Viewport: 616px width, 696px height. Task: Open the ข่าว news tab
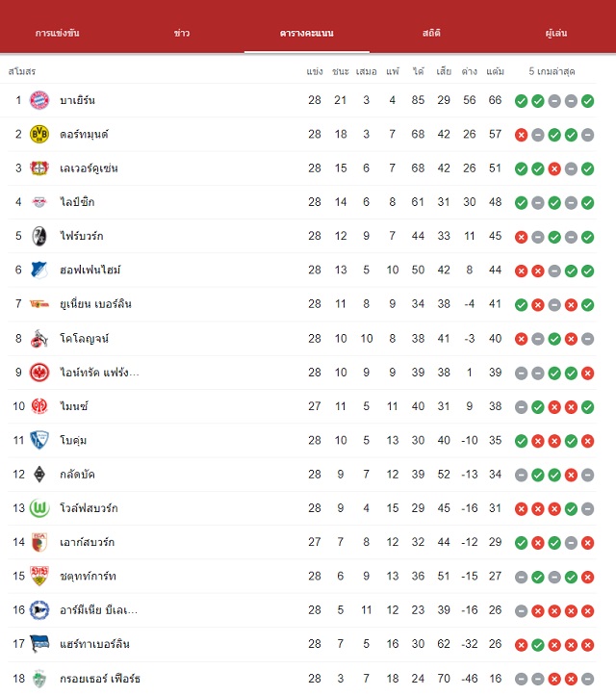point(182,33)
